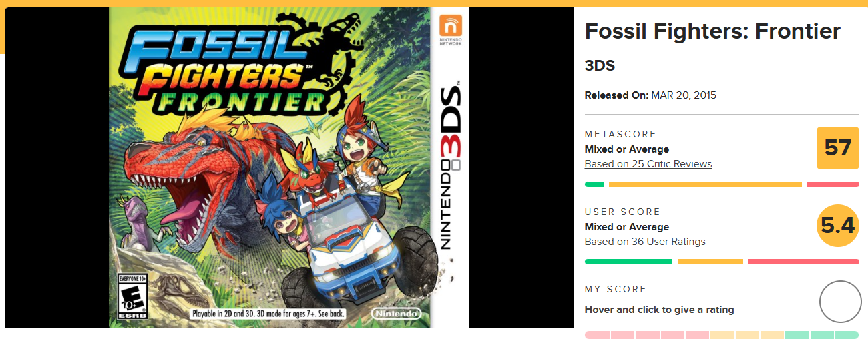868x343 pixels.
Task: Click red negative segment of Metascore bar
Action: coord(833,184)
